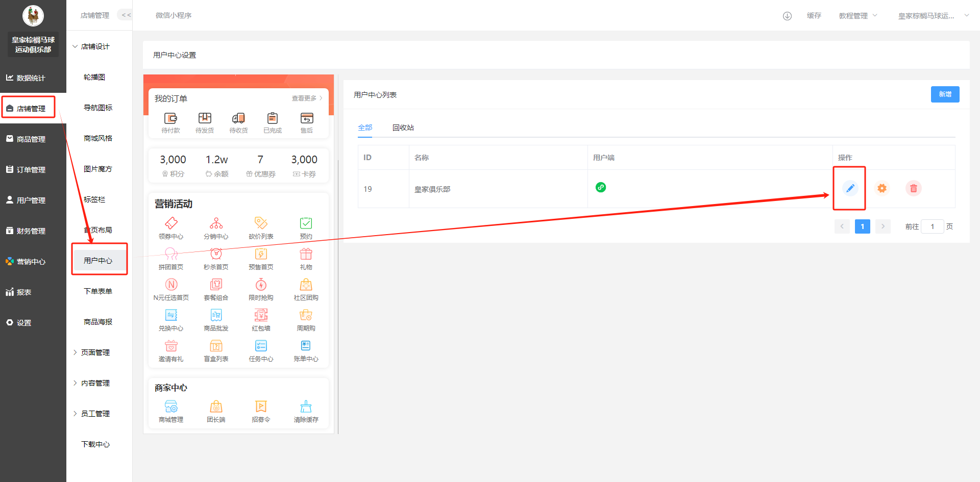Click the blue edit pencil icon
The image size is (980, 482).
point(850,188)
